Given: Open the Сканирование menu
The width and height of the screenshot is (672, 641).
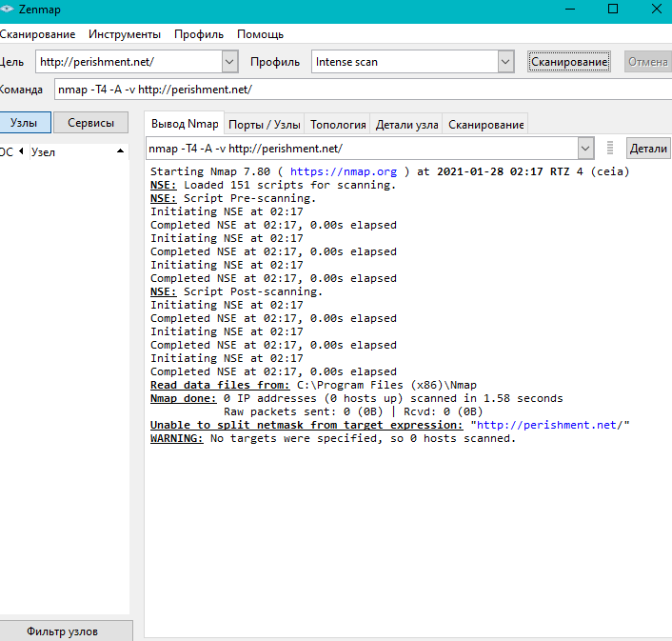Looking at the screenshot, I should [x=37, y=34].
